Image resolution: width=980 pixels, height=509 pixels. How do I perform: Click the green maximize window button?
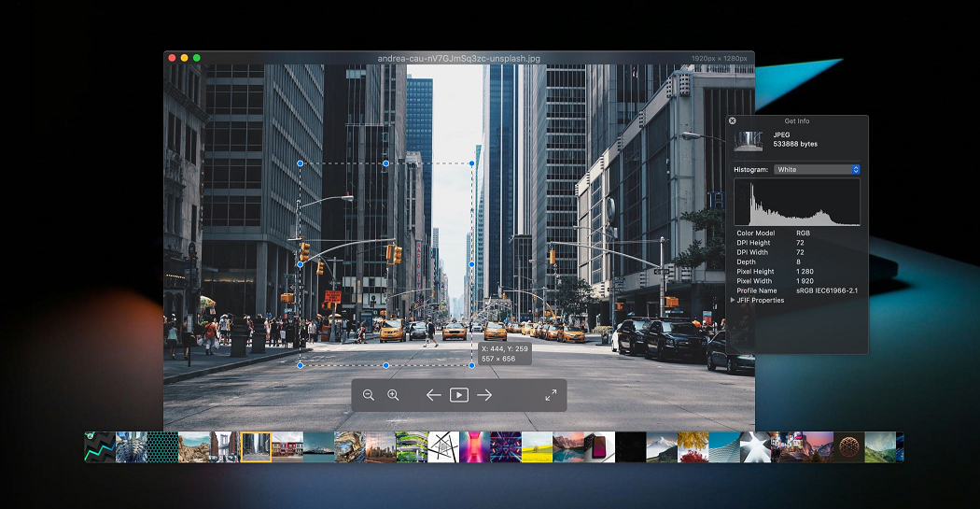point(197,58)
